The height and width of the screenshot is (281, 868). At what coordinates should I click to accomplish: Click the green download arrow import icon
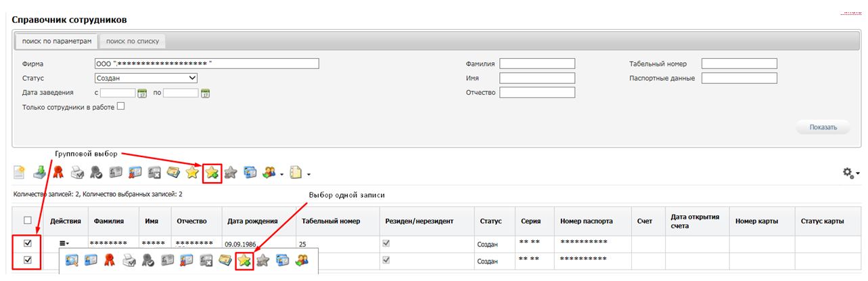40,172
